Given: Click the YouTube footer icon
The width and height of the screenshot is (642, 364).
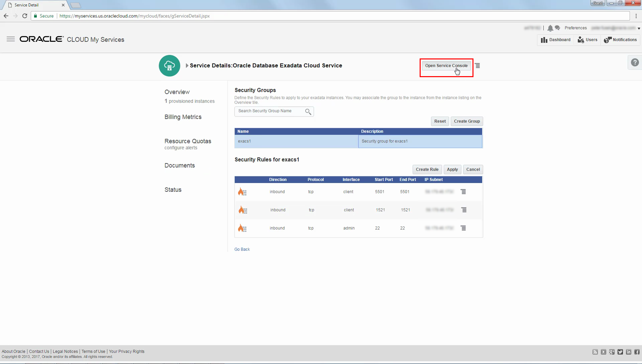Looking at the screenshot, I should (604, 352).
